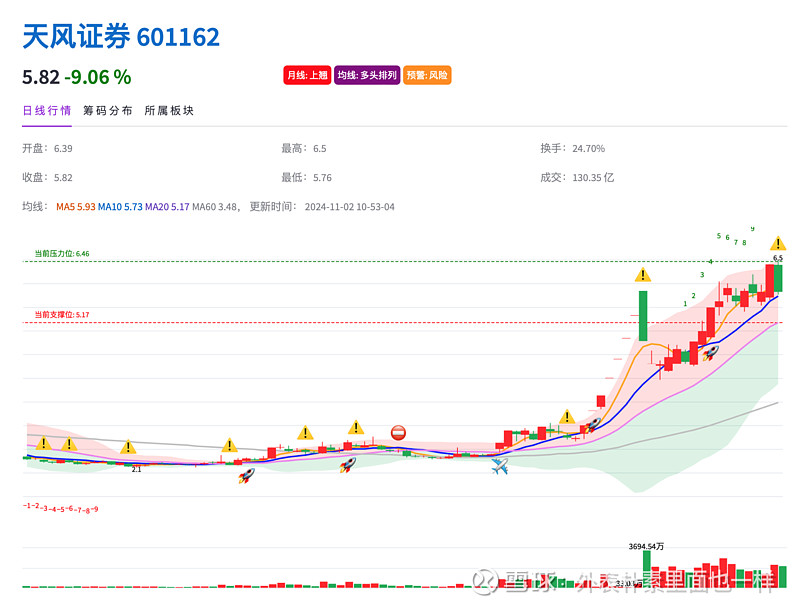Viewport: 800px width, 607px height.
Task: Click the 预警:风险 orange badge
Action: point(427,75)
